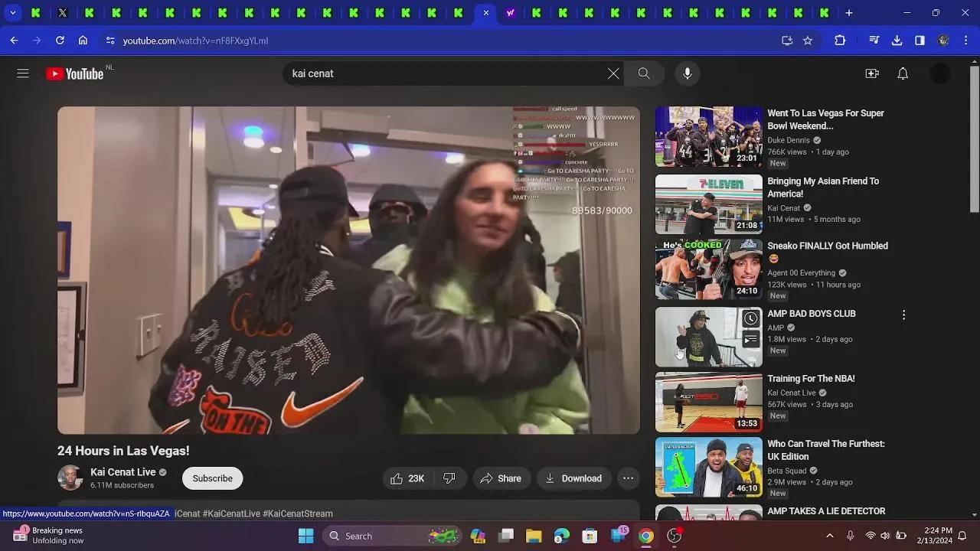Open the AMP TAKES A LIE DETECTOR title
The width and height of the screenshot is (980, 551).
pyautogui.click(x=827, y=511)
